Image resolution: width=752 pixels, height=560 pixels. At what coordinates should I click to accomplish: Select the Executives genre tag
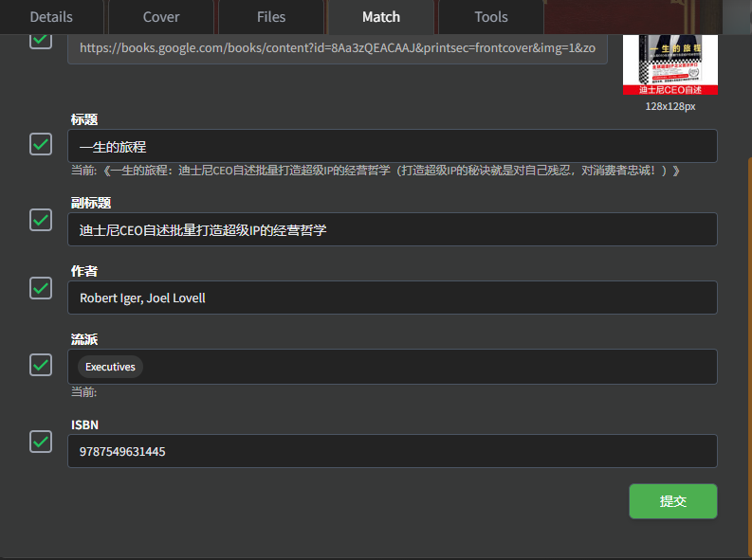(x=110, y=367)
